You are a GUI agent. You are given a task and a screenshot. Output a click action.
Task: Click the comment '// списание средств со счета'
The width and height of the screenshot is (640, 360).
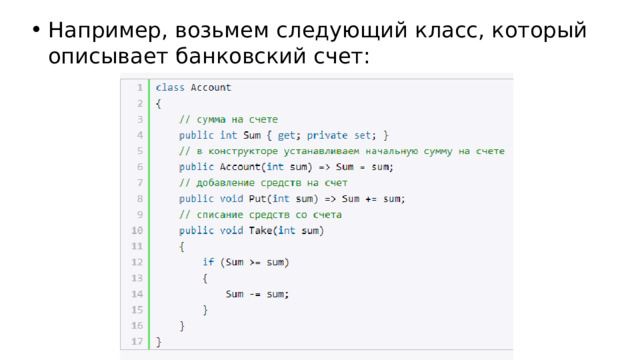[x=260, y=215]
